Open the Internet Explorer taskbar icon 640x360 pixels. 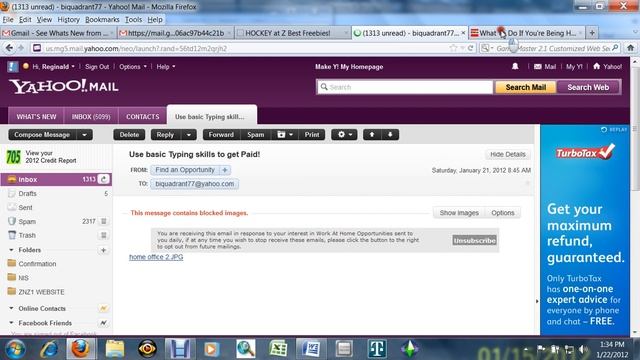[x=49, y=349]
